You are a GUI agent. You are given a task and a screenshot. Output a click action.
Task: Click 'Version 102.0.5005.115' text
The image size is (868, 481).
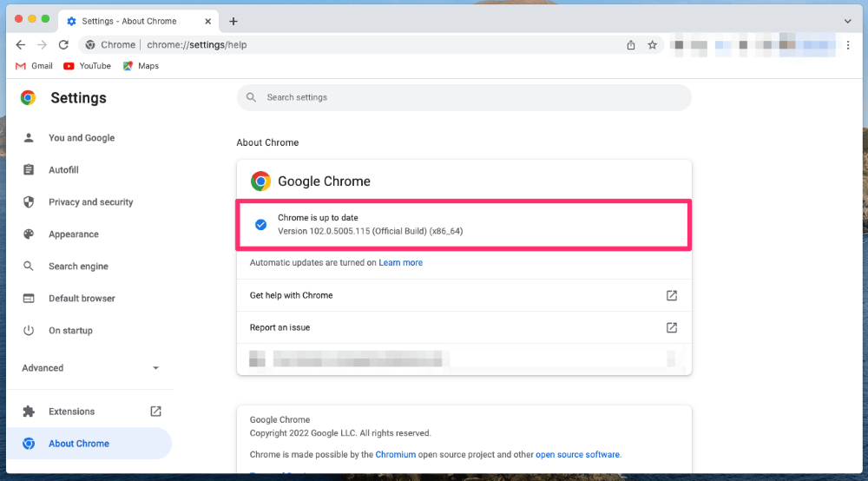[324, 231]
